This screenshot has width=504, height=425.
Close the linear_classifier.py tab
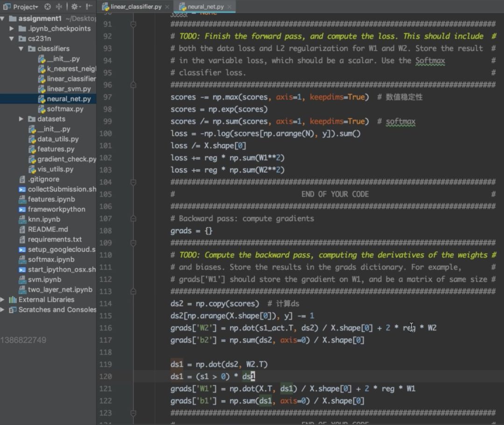click(168, 7)
